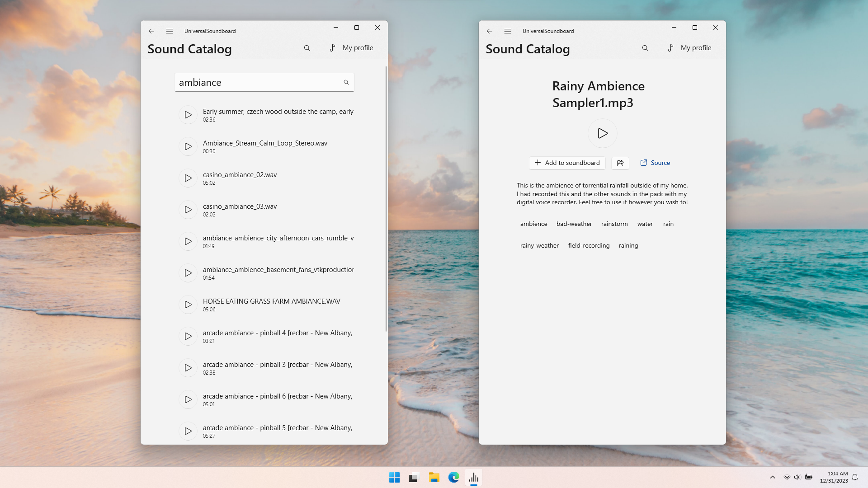The image size is (868, 488).
Task: Click the share icon beside Add to soundboard
Action: (x=620, y=163)
